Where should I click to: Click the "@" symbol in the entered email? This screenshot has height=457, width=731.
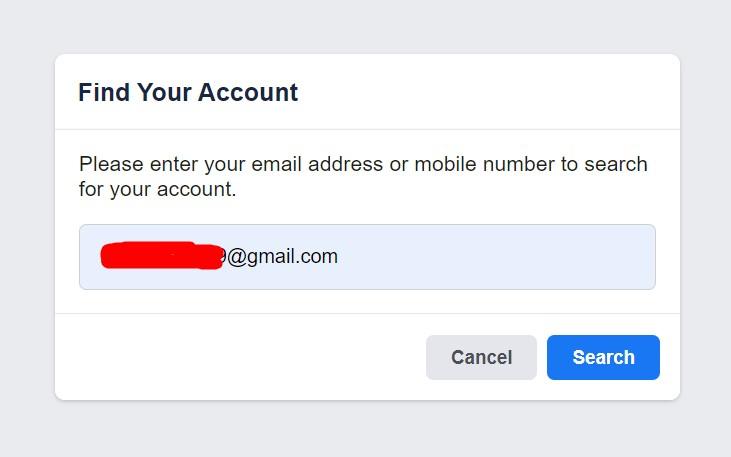pos(236,257)
